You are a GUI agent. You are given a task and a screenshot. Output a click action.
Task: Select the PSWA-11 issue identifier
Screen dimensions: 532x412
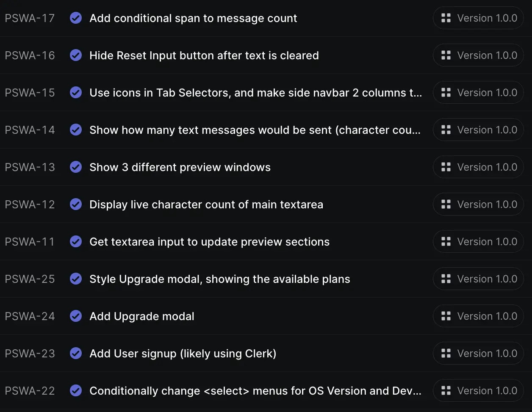30,242
